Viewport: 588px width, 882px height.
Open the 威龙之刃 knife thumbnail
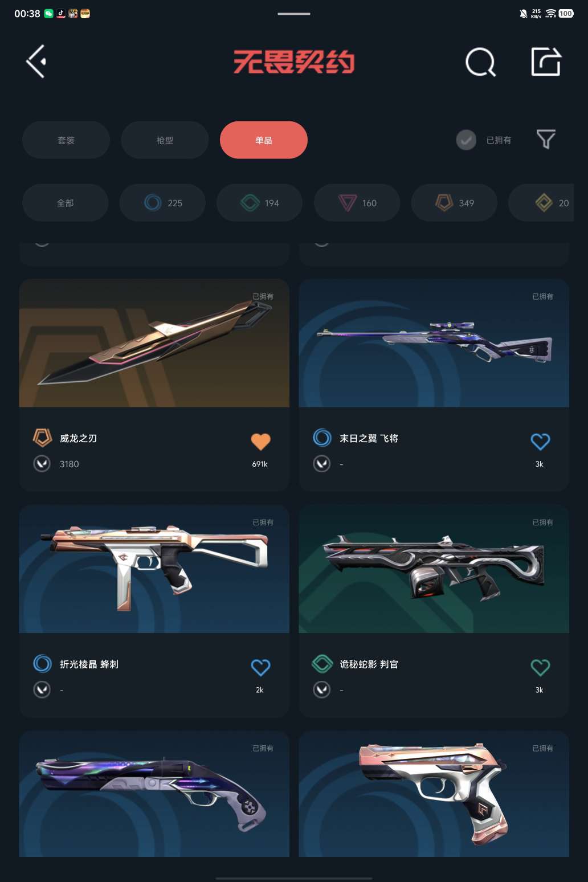[154, 343]
